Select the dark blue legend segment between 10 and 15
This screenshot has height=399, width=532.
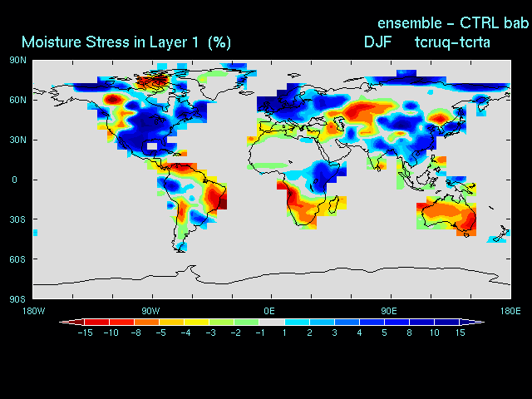446,322
